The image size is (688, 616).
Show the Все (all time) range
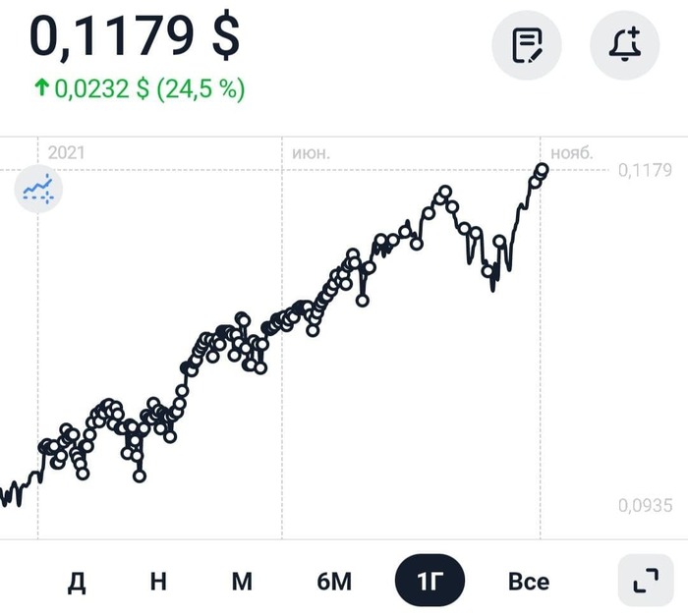[x=529, y=582]
